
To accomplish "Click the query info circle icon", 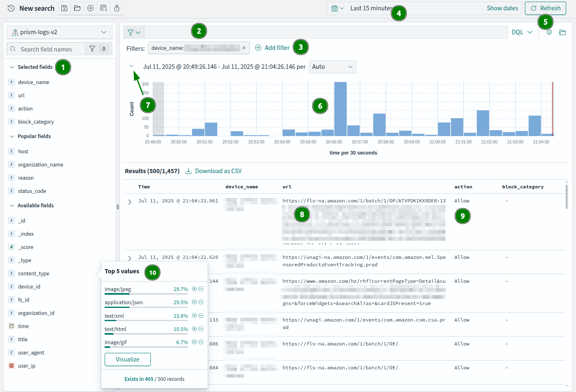I will tap(549, 32).
